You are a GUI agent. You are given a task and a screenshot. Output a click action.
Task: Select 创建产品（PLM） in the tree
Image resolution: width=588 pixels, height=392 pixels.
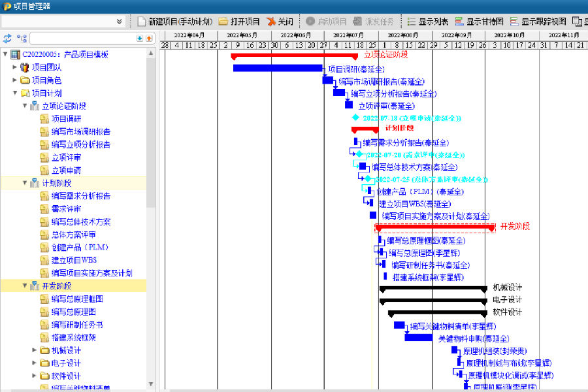pos(80,247)
